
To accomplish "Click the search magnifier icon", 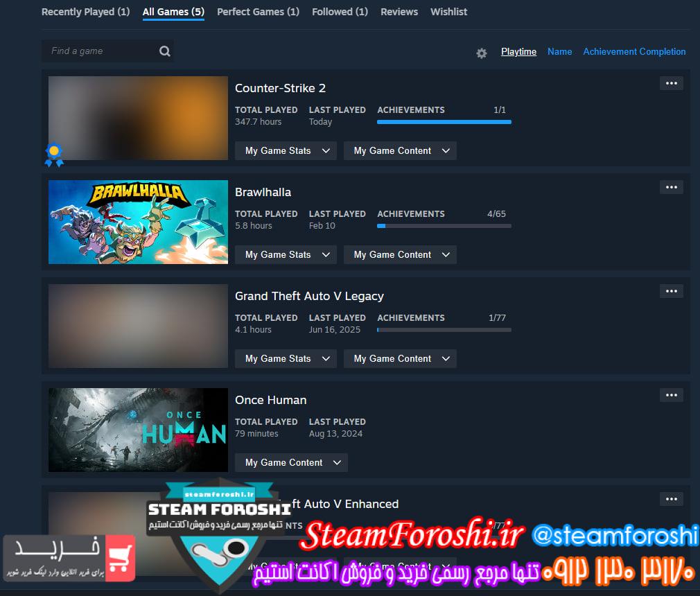I will pos(165,51).
